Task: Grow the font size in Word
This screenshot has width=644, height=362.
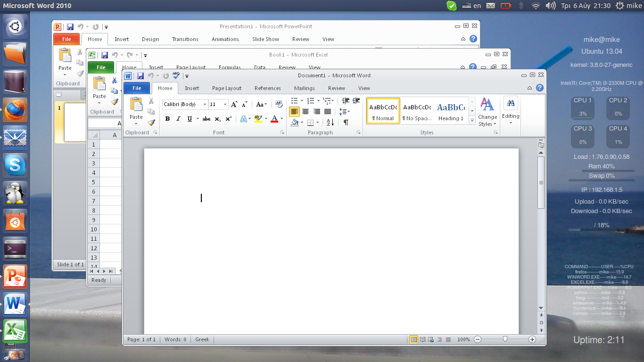Action: coord(234,105)
